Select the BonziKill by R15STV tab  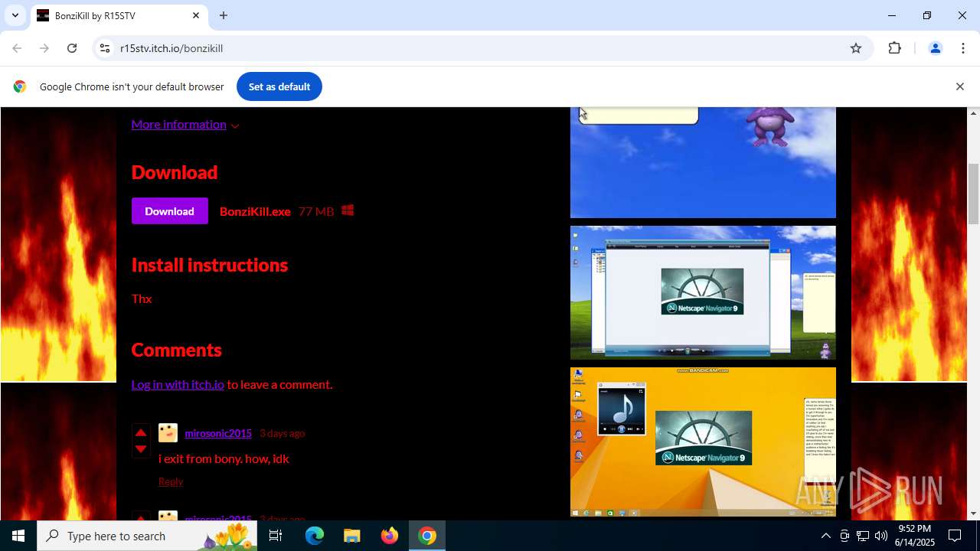119,15
